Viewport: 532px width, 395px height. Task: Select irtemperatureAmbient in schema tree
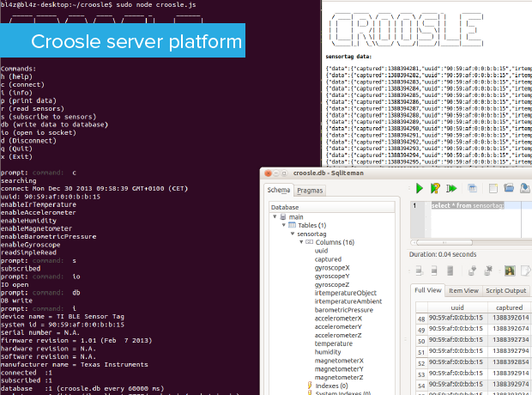pyautogui.click(x=348, y=301)
